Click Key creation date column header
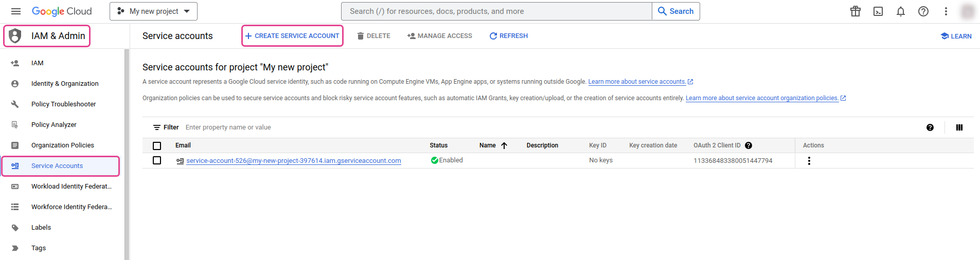The image size is (980, 260). tap(653, 145)
